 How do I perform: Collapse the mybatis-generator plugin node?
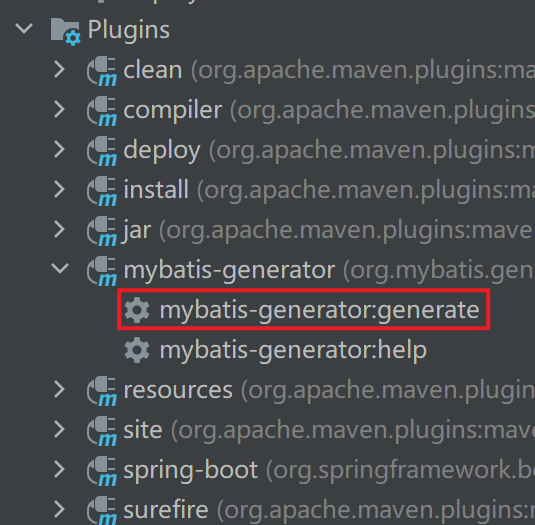point(60,268)
